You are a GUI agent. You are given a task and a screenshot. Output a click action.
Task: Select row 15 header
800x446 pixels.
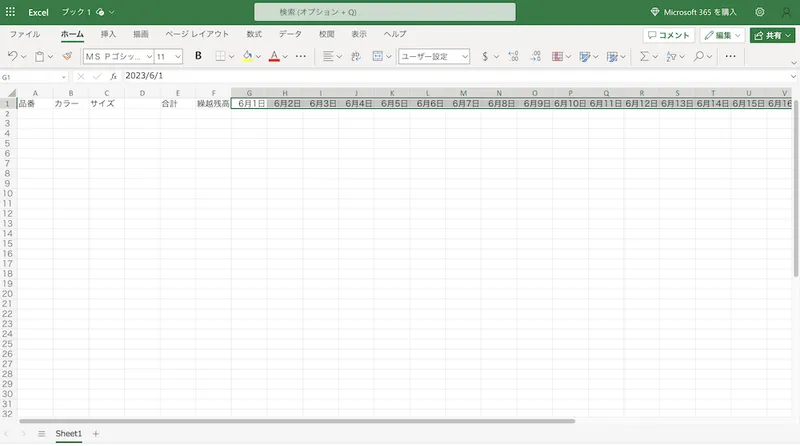8,244
